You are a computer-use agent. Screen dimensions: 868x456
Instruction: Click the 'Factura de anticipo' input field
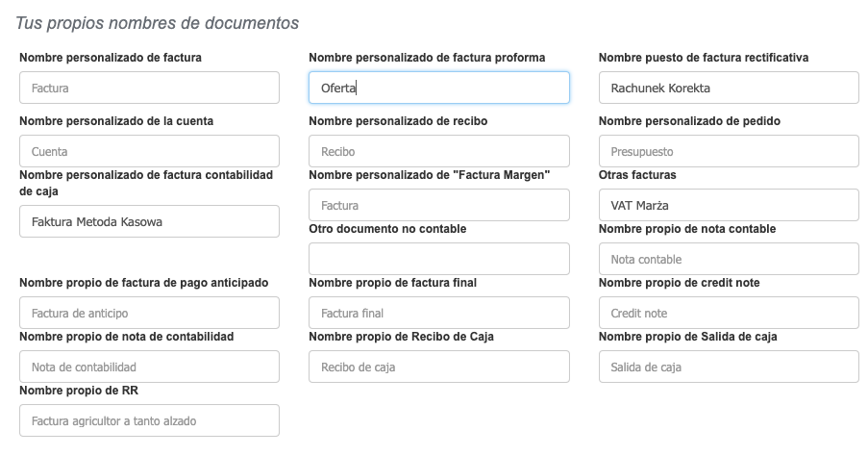(x=149, y=314)
